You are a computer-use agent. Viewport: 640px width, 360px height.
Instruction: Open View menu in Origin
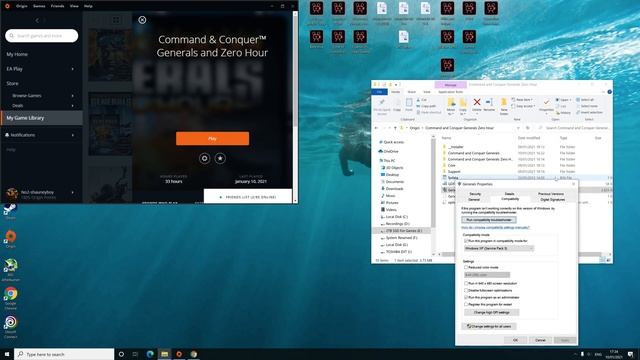coord(74,6)
